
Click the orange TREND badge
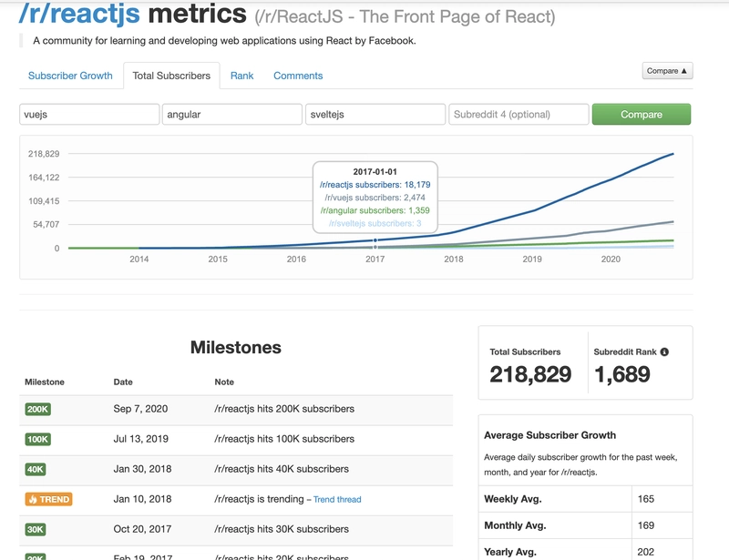49,499
